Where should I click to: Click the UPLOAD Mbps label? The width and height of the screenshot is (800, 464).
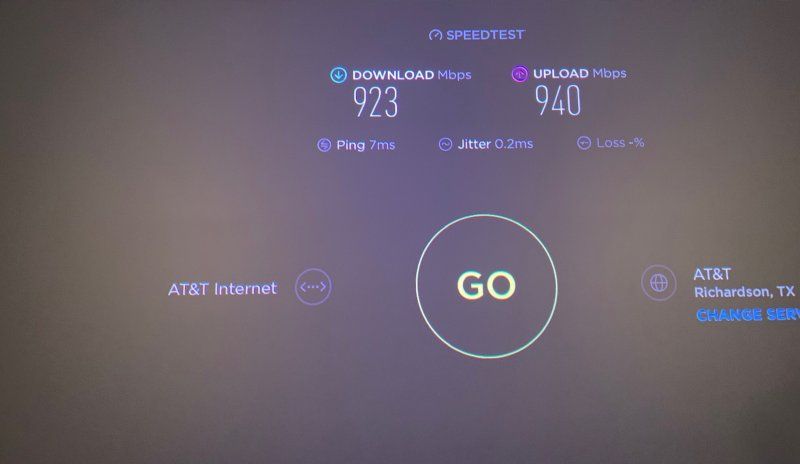(580, 74)
